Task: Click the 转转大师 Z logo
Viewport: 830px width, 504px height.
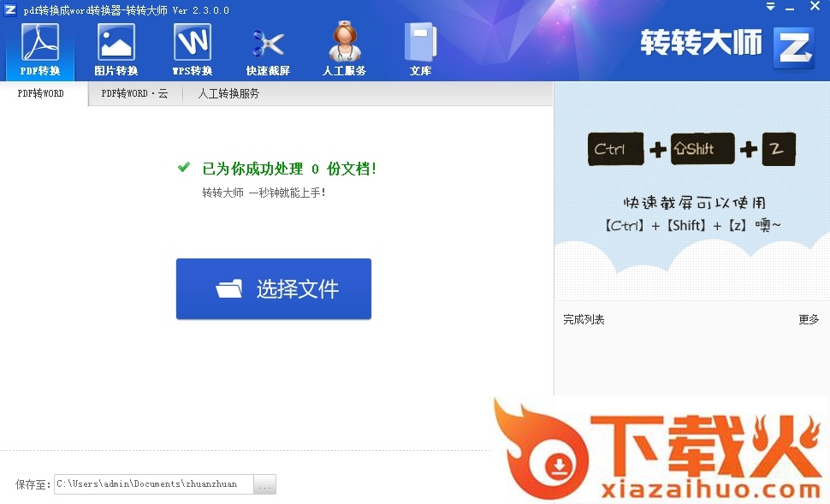Action: [x=793, y=47]
